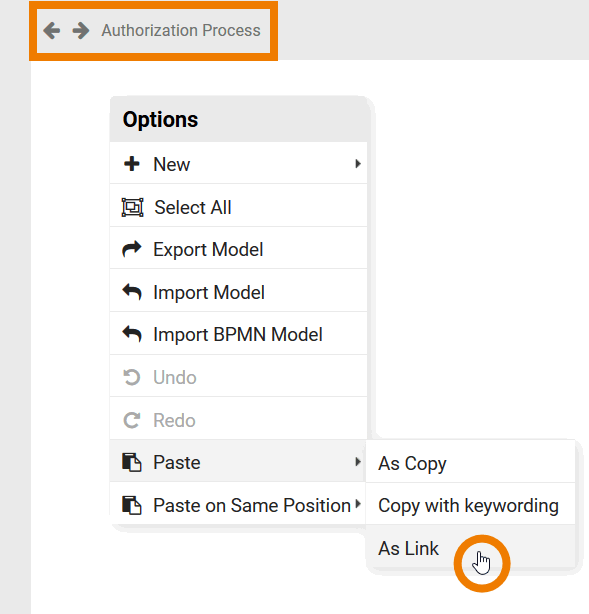Viewport: 589px width, 614px height.
Task: Expand the New submenu arrow
Action: (358, 164)
